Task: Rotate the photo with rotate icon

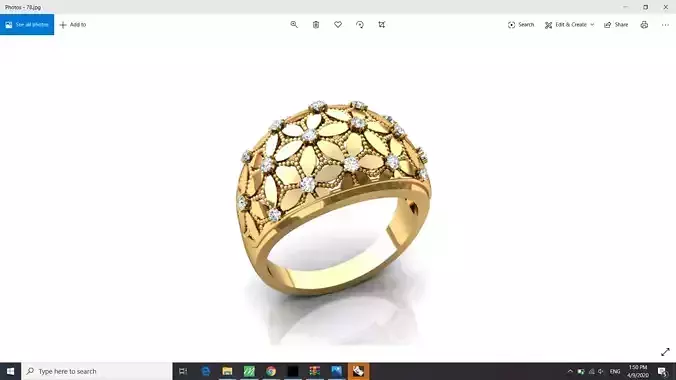Action: point(360,25)
